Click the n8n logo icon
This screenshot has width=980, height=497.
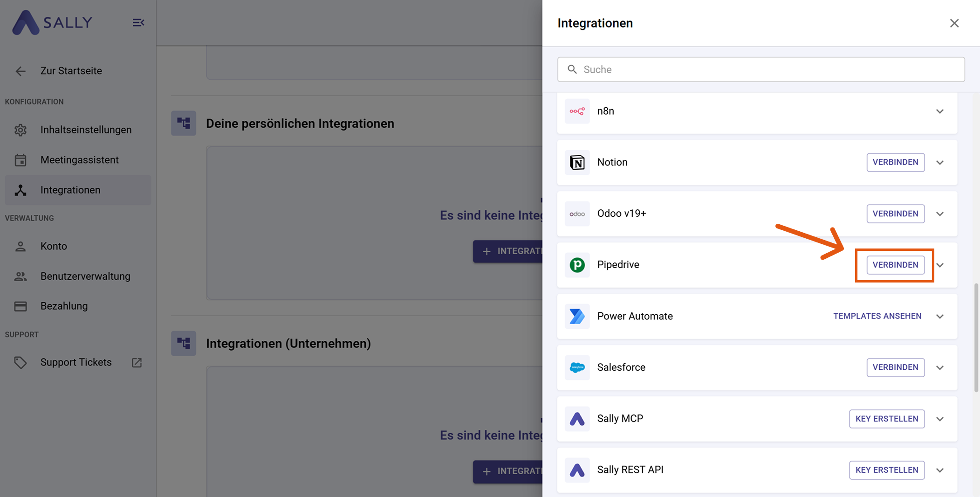[577, 111]
